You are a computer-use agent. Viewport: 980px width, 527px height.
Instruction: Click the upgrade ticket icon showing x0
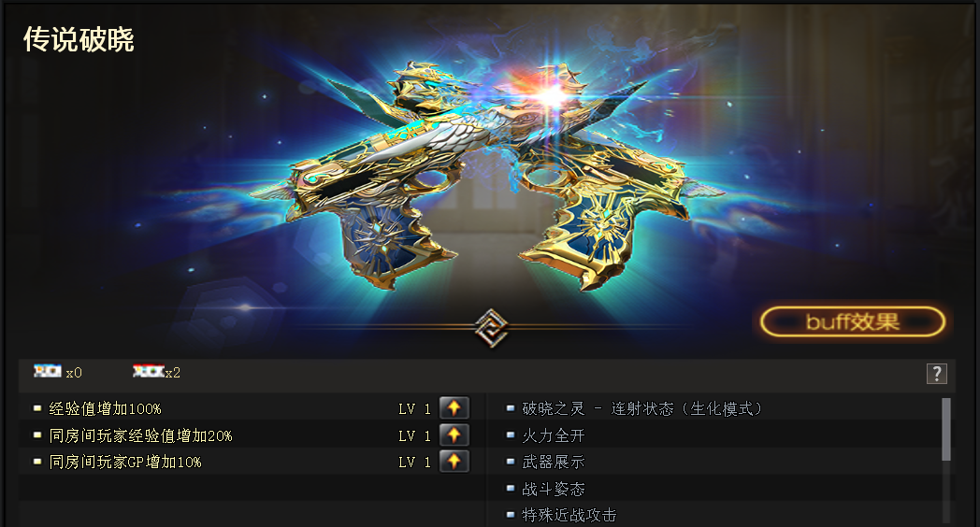pyautogui.click(x=48, y=372)
